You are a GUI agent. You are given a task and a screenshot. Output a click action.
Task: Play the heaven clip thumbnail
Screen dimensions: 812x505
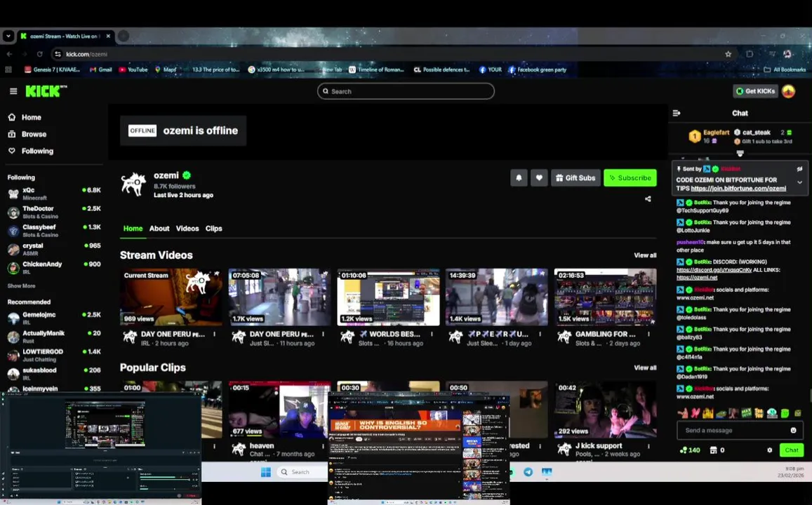(x=279, y=410)
